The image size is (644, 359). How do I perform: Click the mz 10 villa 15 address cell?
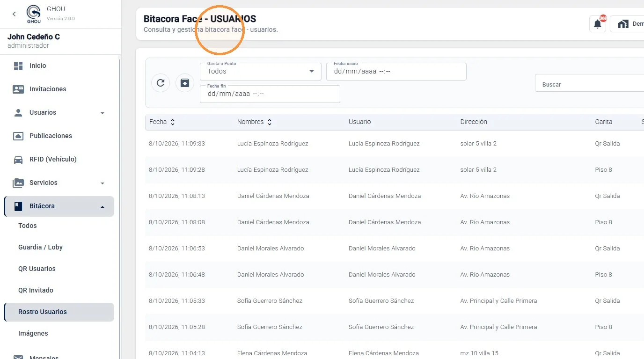tap(479, 353)
